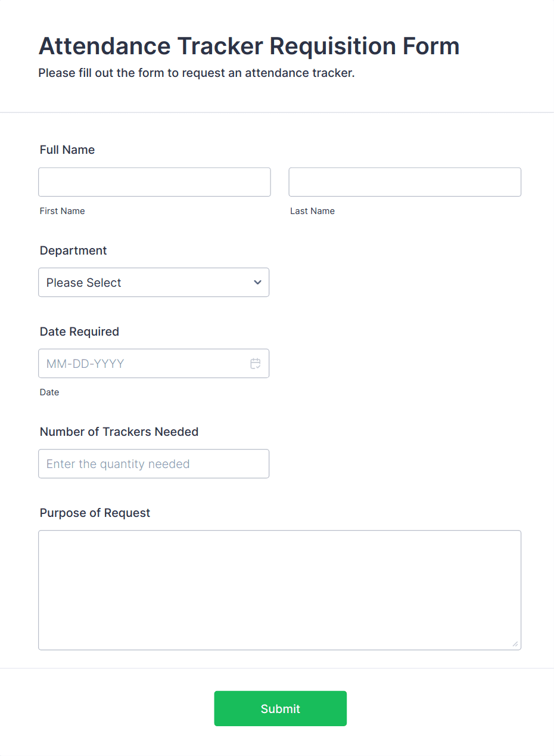Viewport: 554px width, 756px height.
Task: Click the 'Last Name' helper label
Action: pos(312,210)
